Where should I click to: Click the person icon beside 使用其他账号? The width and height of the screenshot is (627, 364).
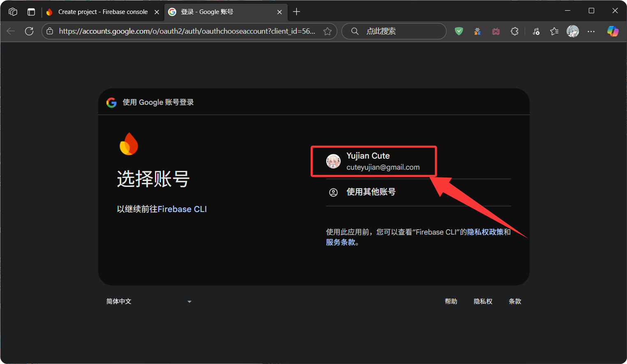click(334, 192)
